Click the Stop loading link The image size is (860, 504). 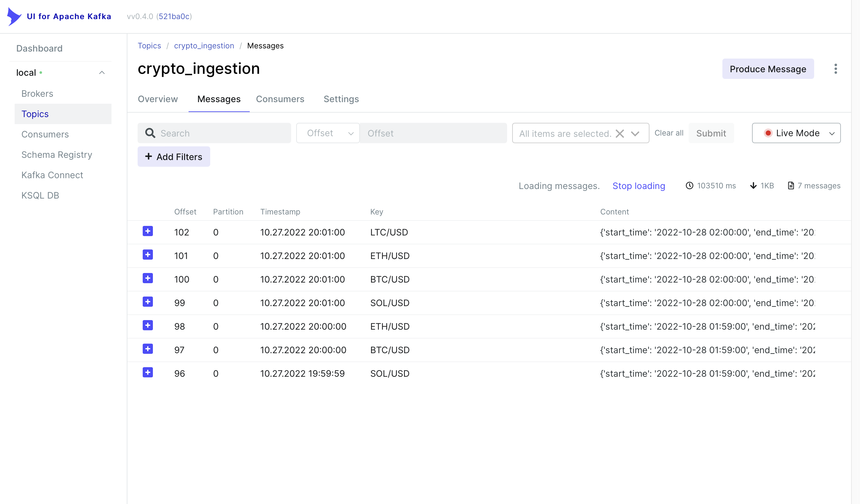tap(638, 186)
